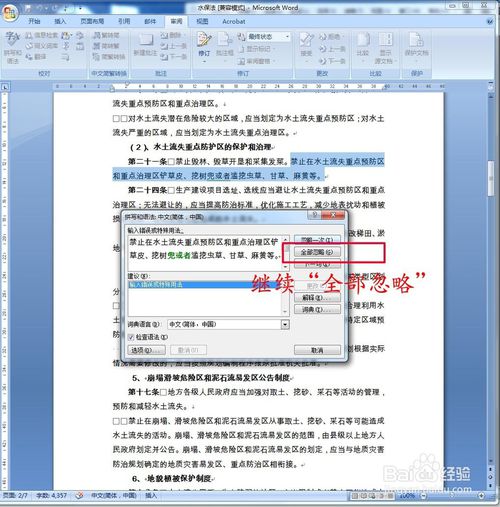Open the Show Source Documents (显示原文档) icon

[x=386, y=47]
